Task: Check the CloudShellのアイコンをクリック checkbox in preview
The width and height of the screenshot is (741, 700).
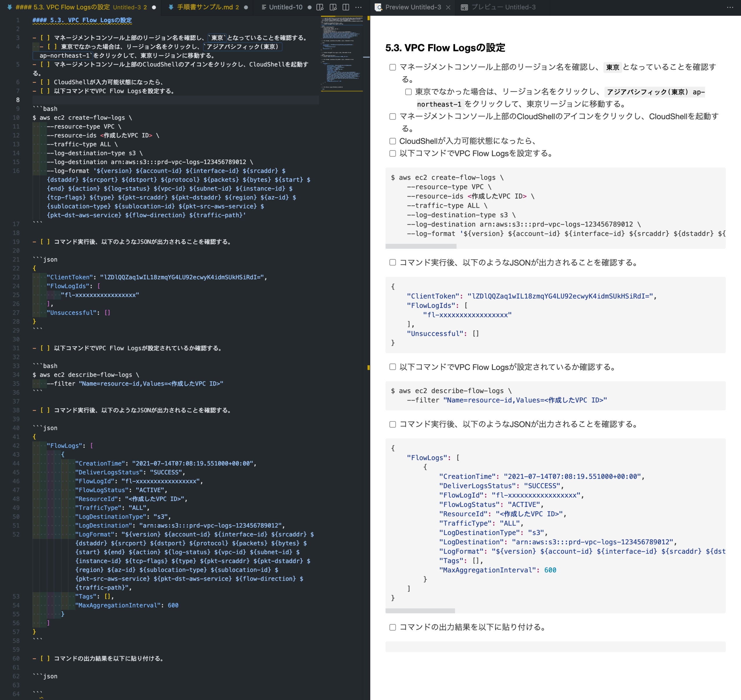Action: (x=392, y=116)
